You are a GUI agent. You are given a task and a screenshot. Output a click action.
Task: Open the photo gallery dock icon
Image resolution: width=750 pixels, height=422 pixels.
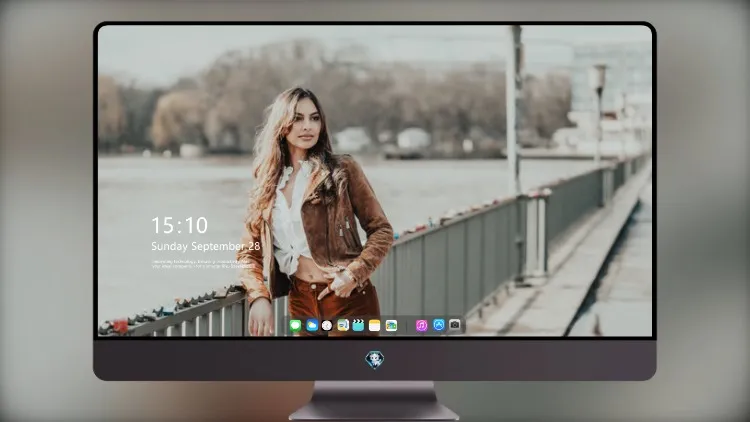click(391, 326)
